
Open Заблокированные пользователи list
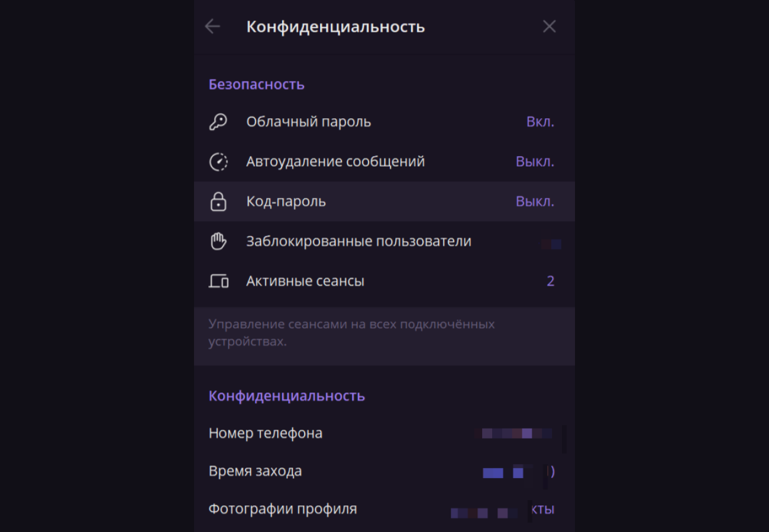(x=384, y=241)
